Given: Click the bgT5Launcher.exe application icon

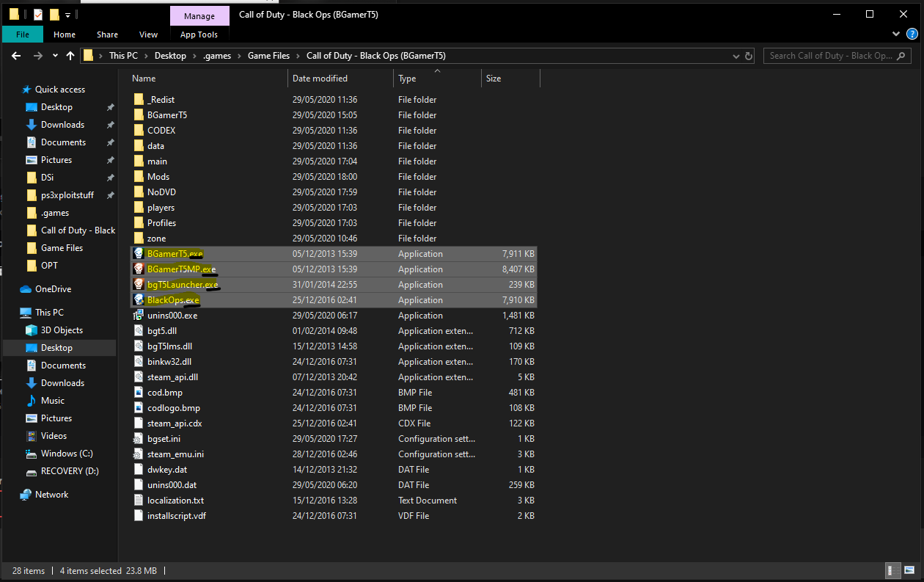Looking at the screenshot, I should pyautogui.click(x=139, y=285).
